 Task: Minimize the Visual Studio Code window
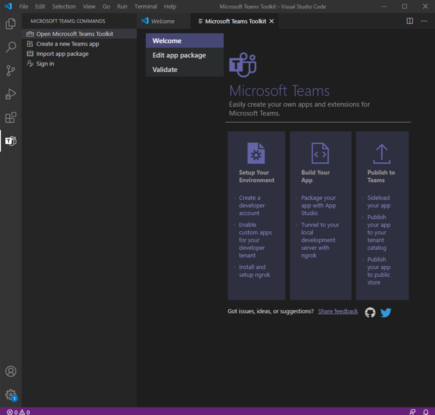point(384,6)
